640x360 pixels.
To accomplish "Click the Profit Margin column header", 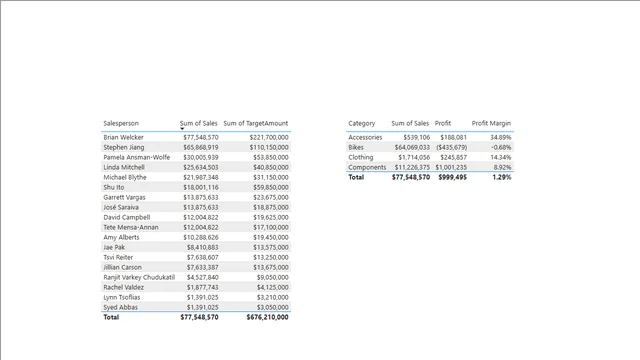I will tap(491, 123).
